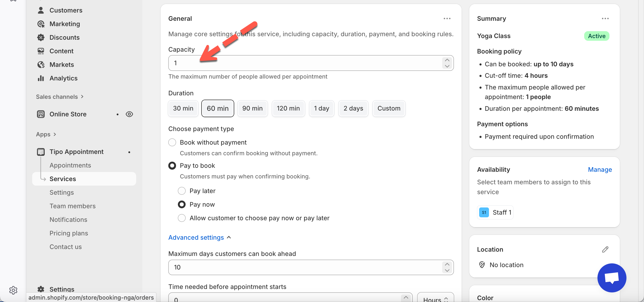Click the Discounts badge icon
The image size is (644, 302).
[41, 38]
